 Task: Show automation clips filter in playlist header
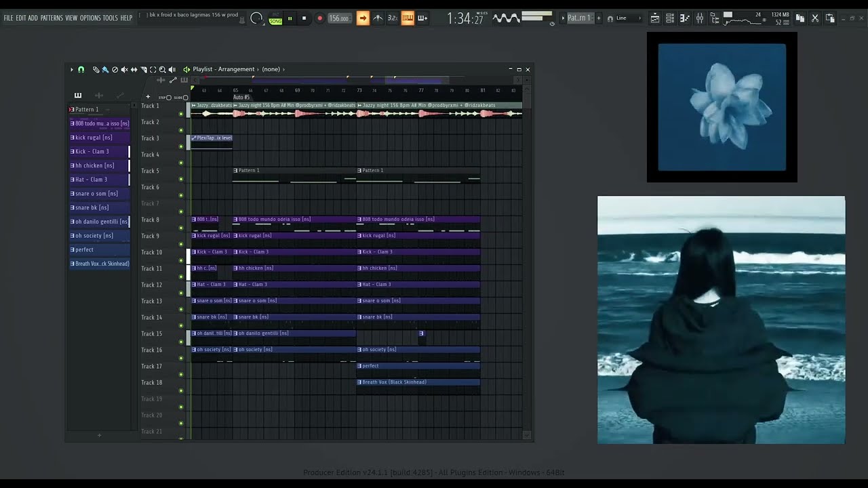173,80
